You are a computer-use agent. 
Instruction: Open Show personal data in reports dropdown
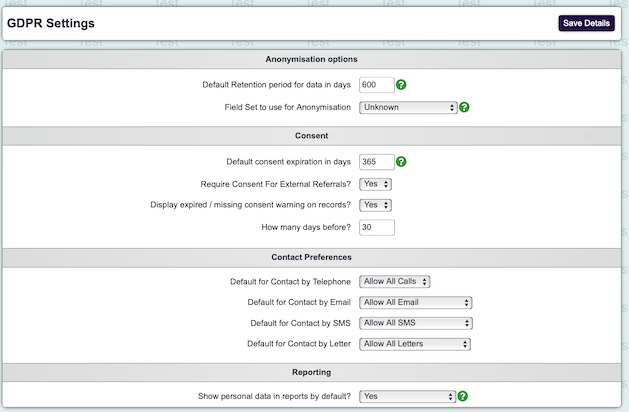pos(408,397)
